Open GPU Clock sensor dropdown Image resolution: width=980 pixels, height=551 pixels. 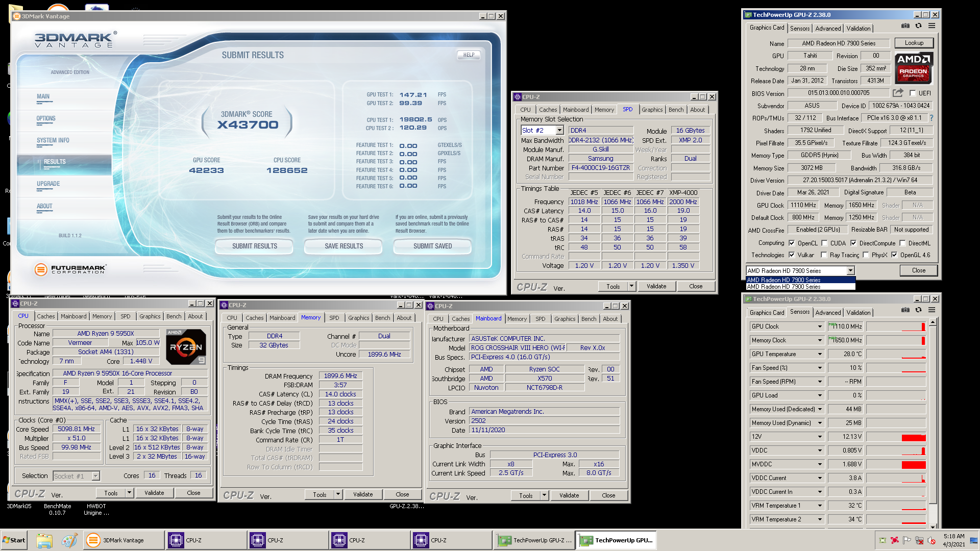tap(820, 327)
